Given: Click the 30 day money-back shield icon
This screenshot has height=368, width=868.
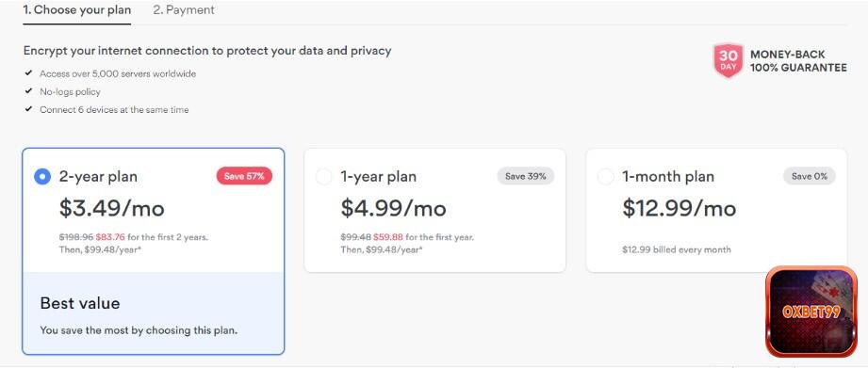Looking at the screenshot, I should pyautogui.click(x=728, y=61).
